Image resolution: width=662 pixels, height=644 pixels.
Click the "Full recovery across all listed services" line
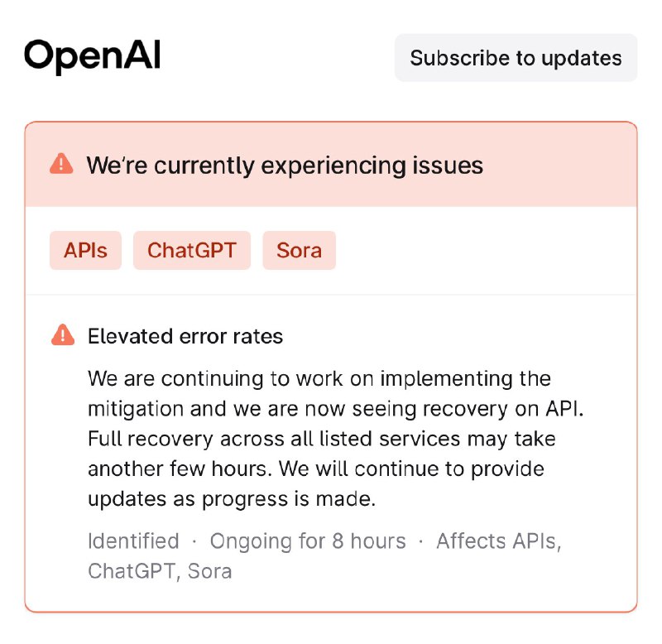321,439
